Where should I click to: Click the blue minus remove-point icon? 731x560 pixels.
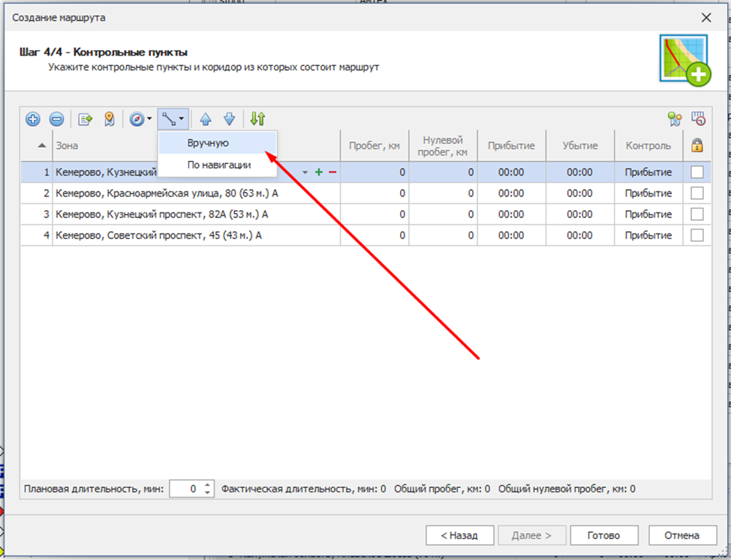pos(56,119)
